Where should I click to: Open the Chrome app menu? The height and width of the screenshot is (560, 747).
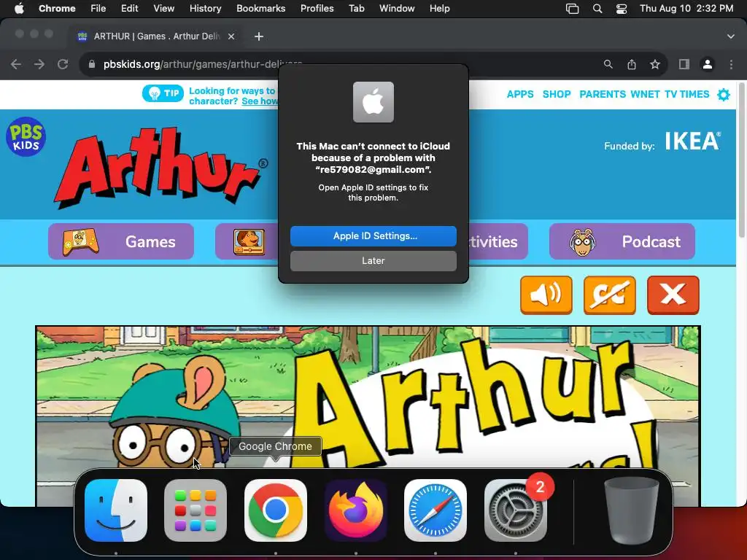(x=57, y=8)
